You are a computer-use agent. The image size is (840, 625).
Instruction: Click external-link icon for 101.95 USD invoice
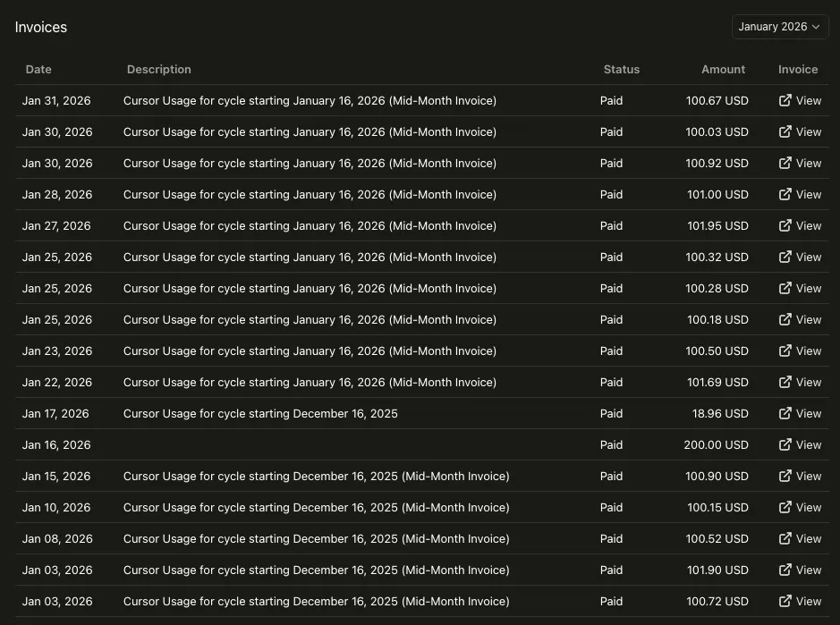pyautogui.click(x=785, y=225)
